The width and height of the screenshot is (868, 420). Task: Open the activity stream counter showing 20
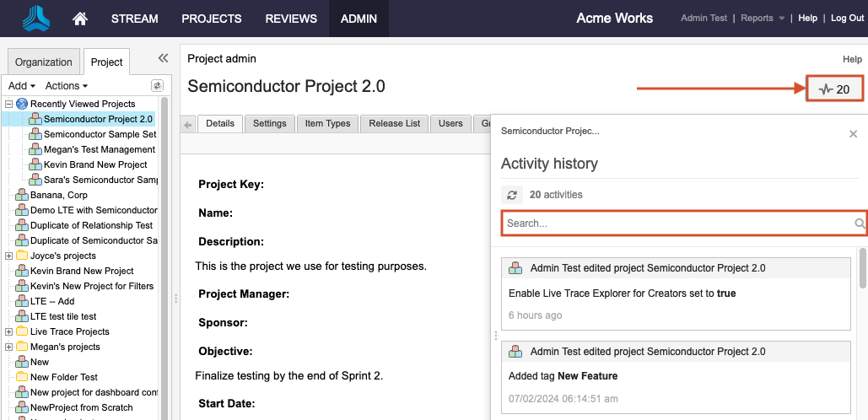834,89
